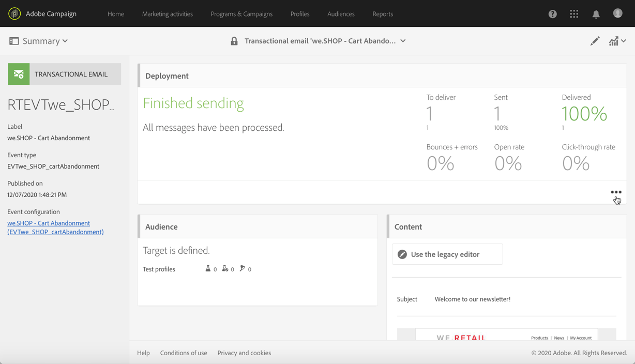The width and height of the screenshot is (635, 364).
Task: Show notifications via the bell icon
Action: [596, 14]
